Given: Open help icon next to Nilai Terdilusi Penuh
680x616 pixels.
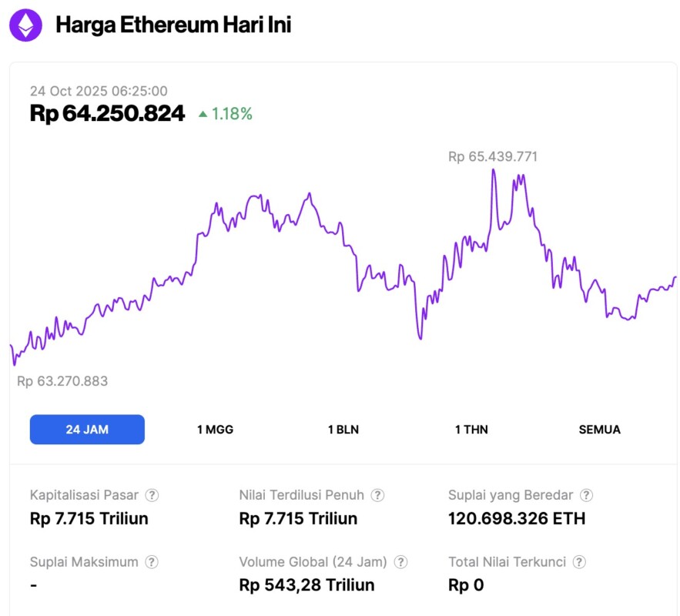Looking at the screenshot, I should 377,495.
